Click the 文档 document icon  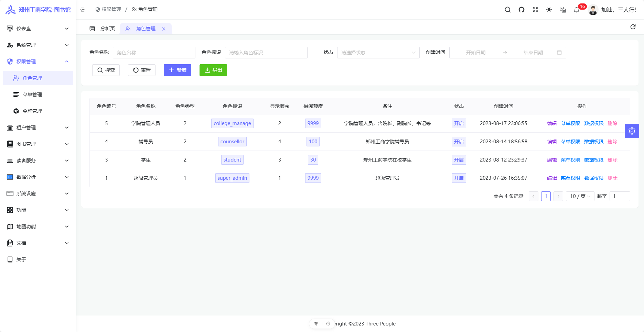click(10, 243)
